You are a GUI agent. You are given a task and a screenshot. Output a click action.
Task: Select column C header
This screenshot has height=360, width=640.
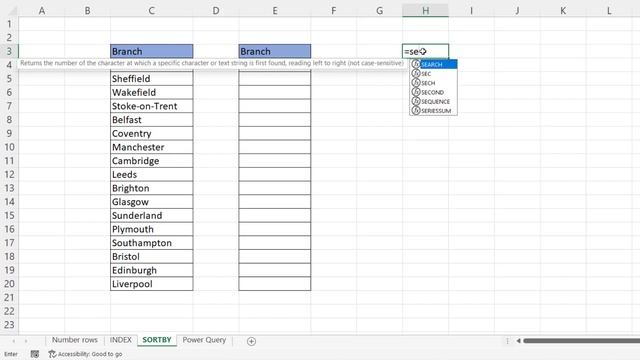[151, 11]
